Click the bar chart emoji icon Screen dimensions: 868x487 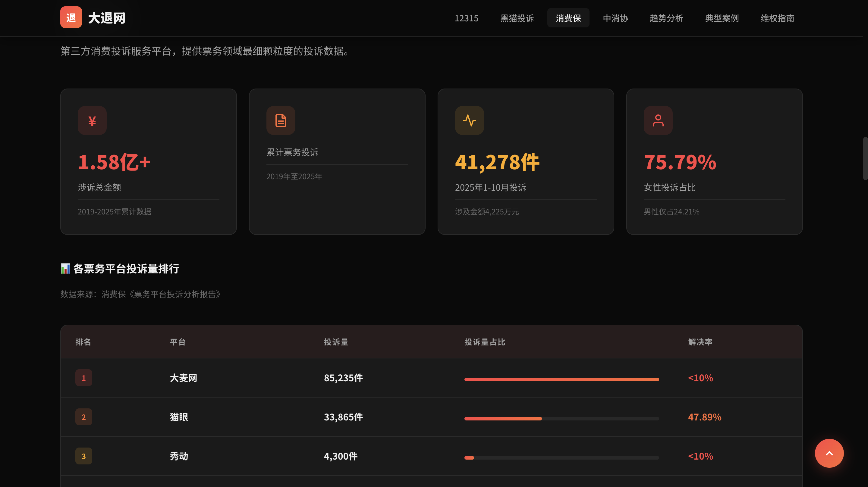65,268
